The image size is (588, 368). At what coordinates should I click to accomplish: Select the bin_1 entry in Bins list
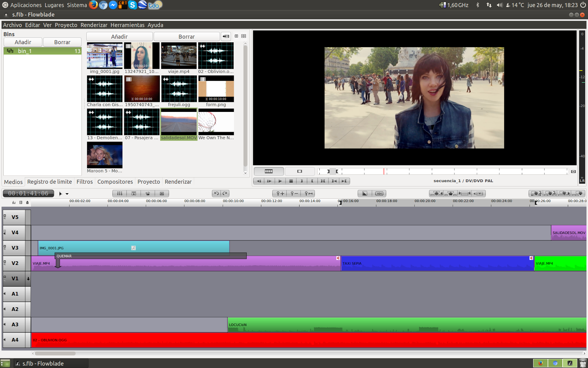(x=43, y=51)
